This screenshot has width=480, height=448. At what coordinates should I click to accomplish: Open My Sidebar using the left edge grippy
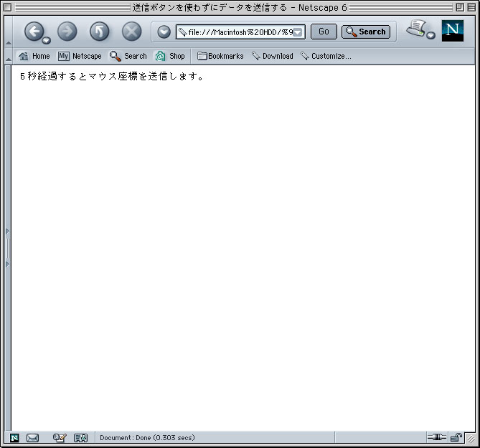[x=8, y=248]
